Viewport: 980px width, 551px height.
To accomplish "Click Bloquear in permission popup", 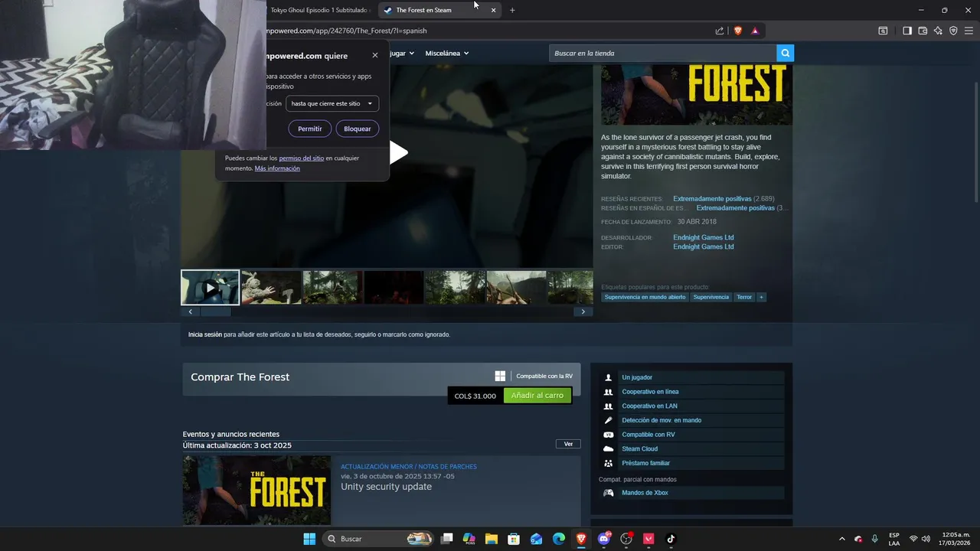I will coord(358,129).
